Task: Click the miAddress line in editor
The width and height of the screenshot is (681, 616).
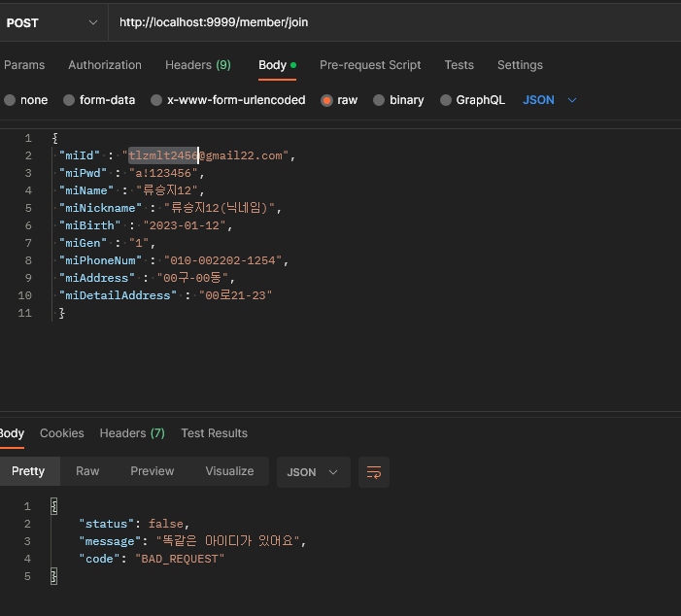Action: tap(147, 278)
